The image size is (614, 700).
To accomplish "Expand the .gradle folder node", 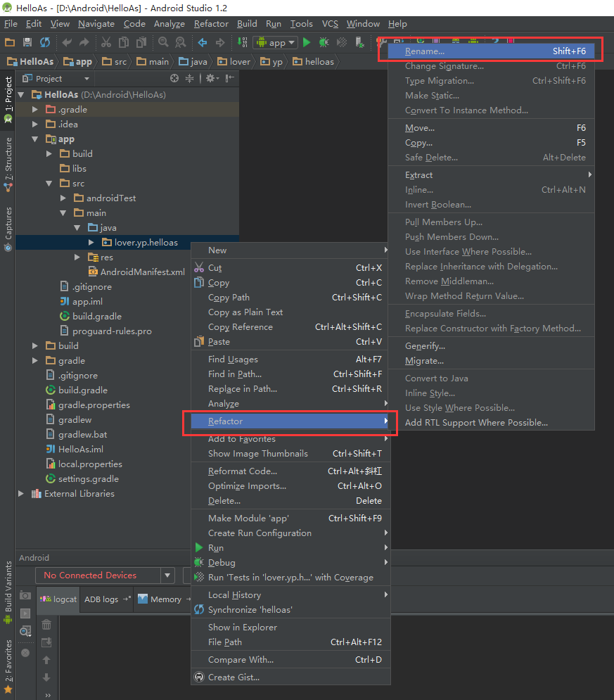I will [34, 109].
